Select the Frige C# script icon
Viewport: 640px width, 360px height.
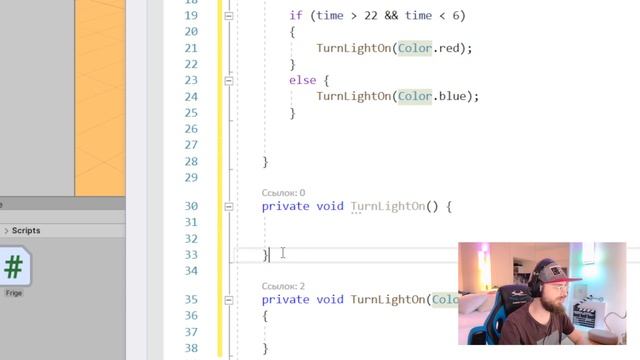point(15,267)
